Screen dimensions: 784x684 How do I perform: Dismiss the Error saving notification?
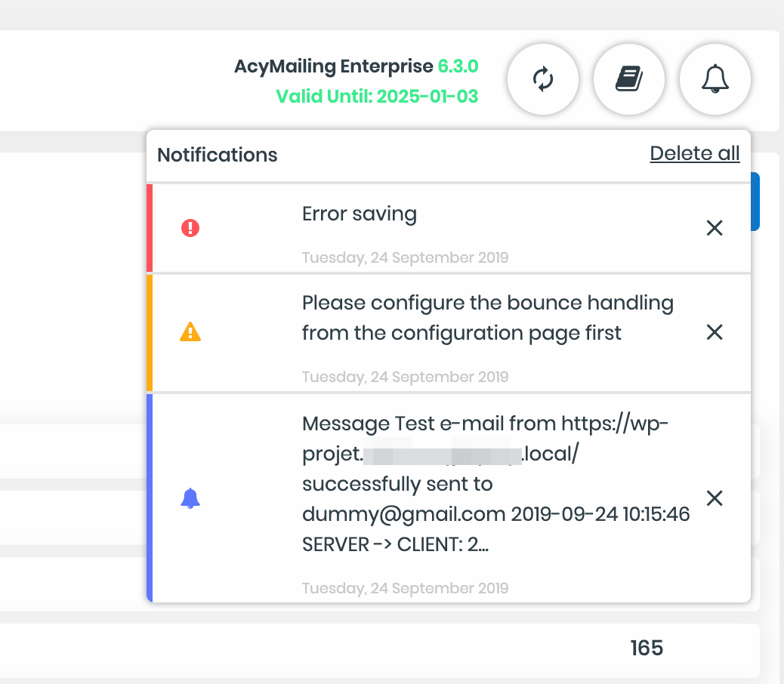coord(715,228)
